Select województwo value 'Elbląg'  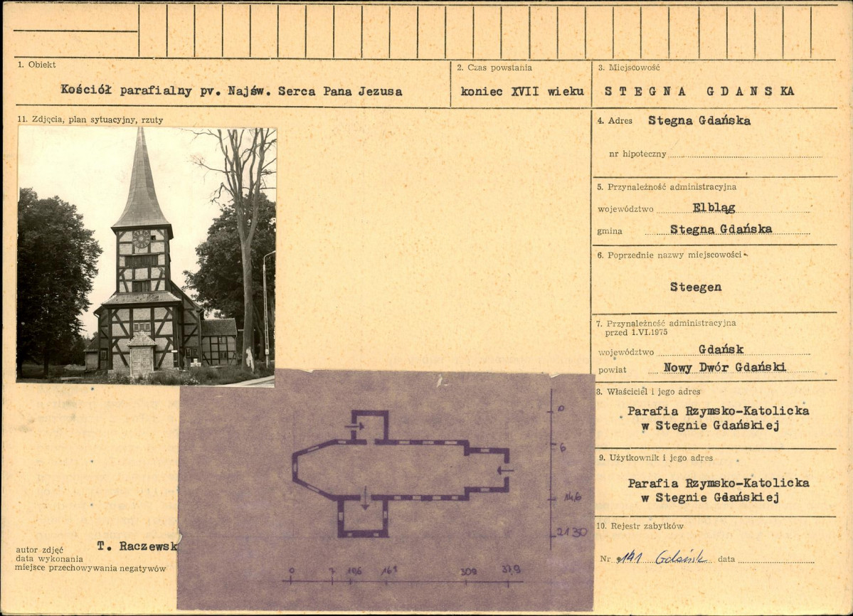point(714,207)
